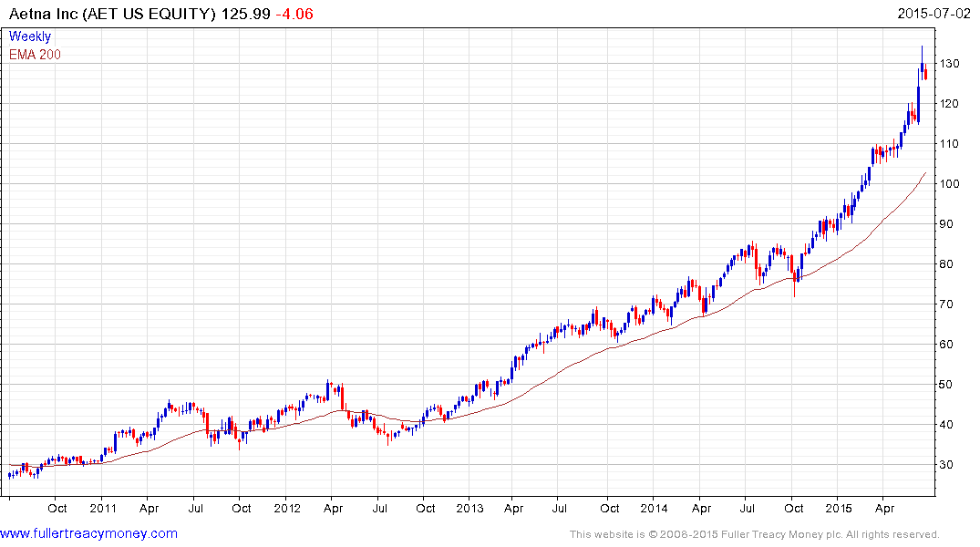Click the 2012 time axis label
980x547 pixels.
point(287,508)
